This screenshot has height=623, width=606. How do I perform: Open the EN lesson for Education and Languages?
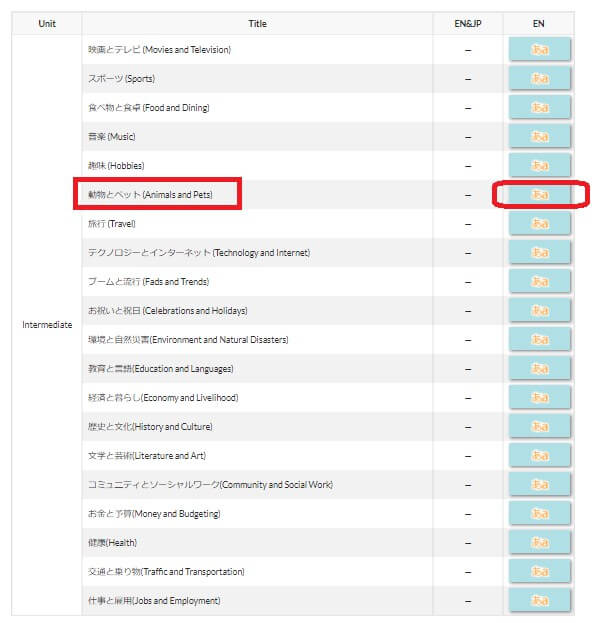coord(540,368)
